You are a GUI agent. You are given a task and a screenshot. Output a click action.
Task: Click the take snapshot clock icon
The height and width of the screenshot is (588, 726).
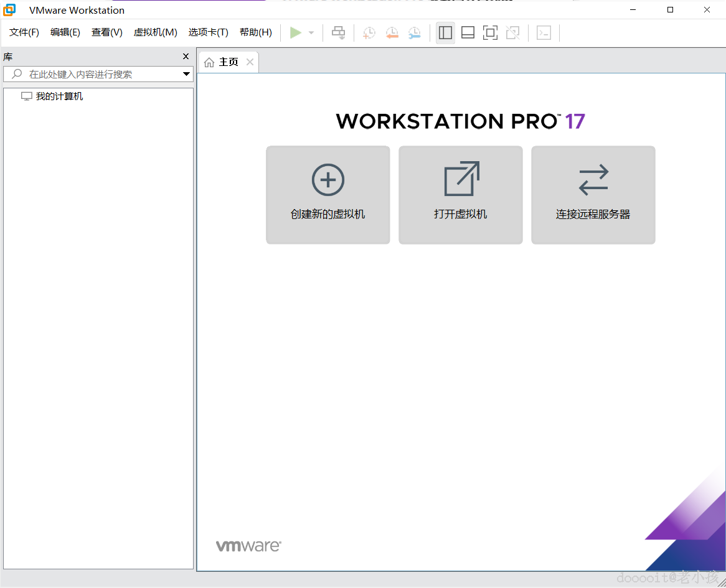tap(369, 33)
